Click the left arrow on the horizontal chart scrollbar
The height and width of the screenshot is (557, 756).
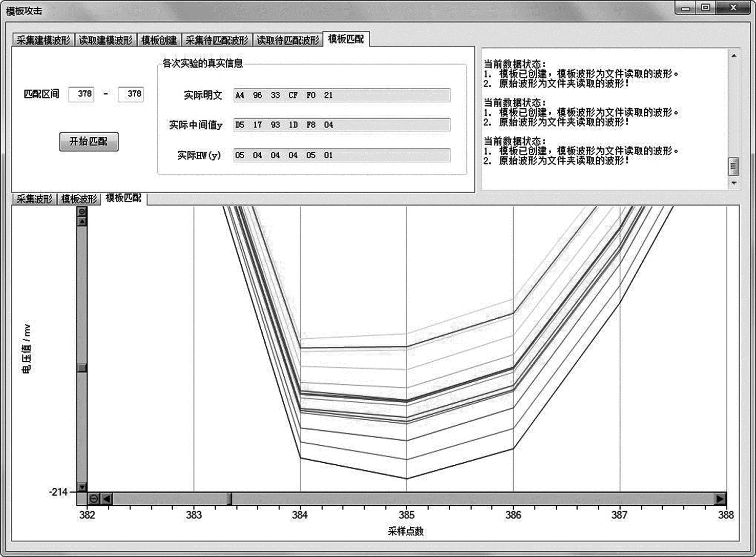pyautogui.click(x=107, y=499)
